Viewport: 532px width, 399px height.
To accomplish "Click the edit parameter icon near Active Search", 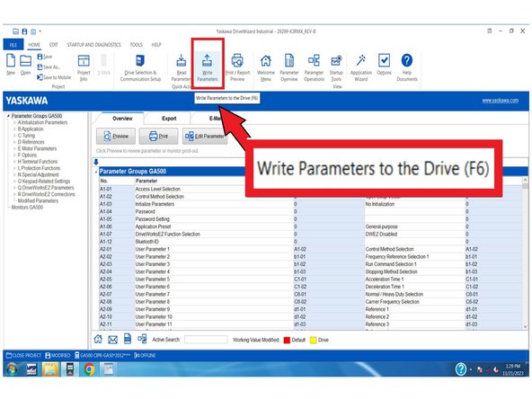I will coord(142,339).
